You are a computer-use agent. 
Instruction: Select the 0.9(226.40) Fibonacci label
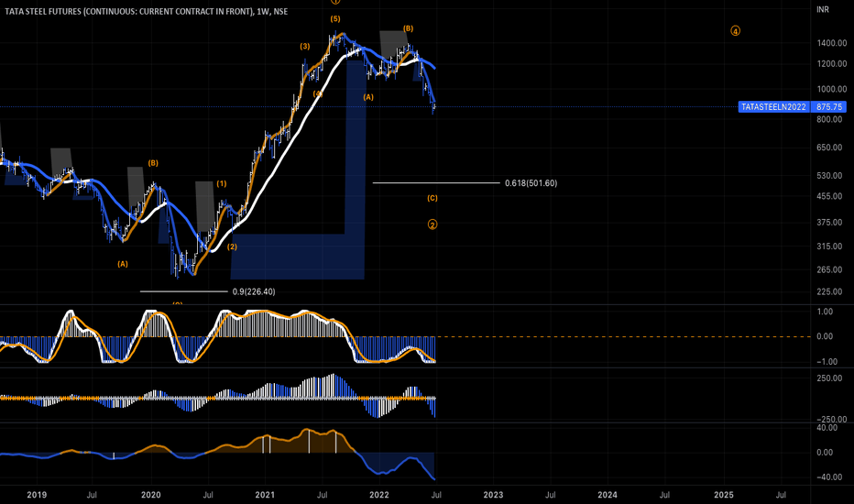[x=254, y=291]
